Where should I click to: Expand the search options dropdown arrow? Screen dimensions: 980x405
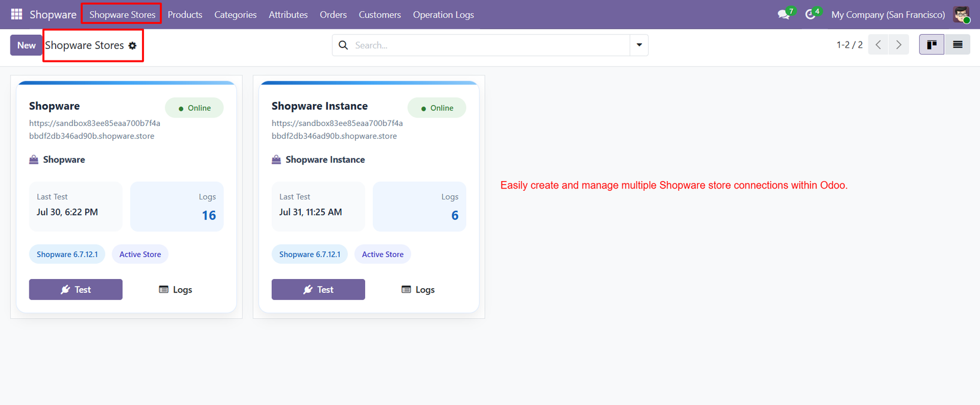[x=639, y=45]
